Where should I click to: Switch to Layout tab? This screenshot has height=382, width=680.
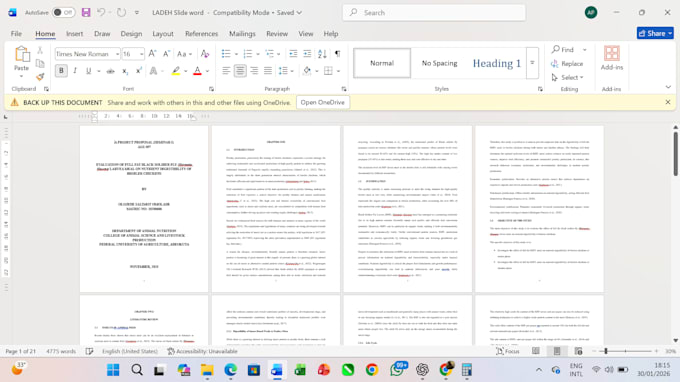(x=163, y=34)
